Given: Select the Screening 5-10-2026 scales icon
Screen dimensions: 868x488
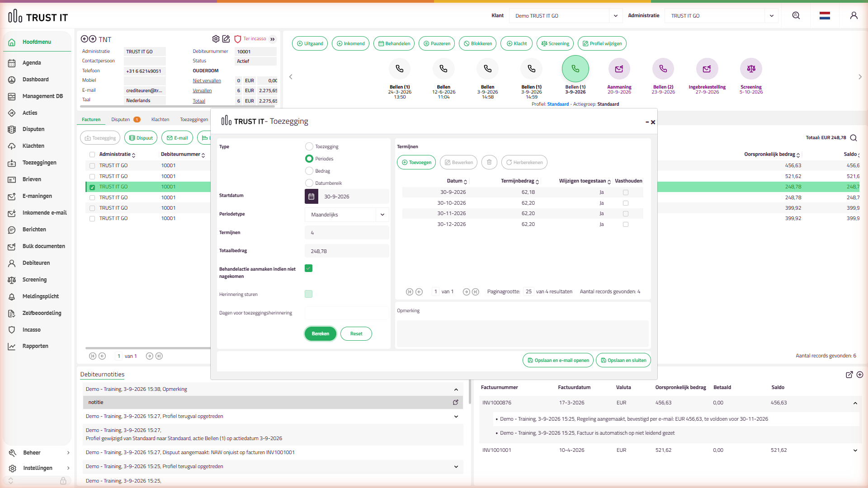Looking at the screenshot, I should pyautogui.click(x=751, y=69).
